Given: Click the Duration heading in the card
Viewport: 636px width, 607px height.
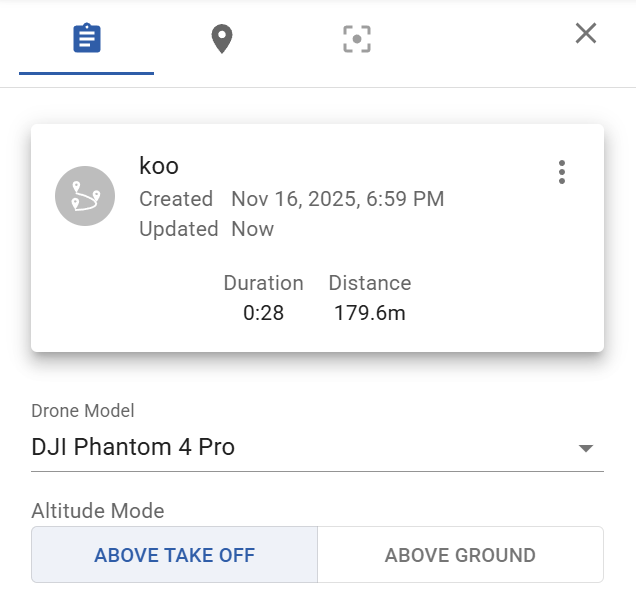Looking at the screenshot, I should point(263,283).
